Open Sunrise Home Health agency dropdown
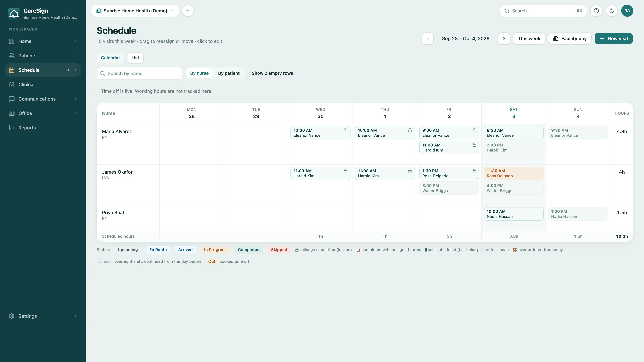The height and width of the screenshot is (362, 644). (x=135, y=11)
